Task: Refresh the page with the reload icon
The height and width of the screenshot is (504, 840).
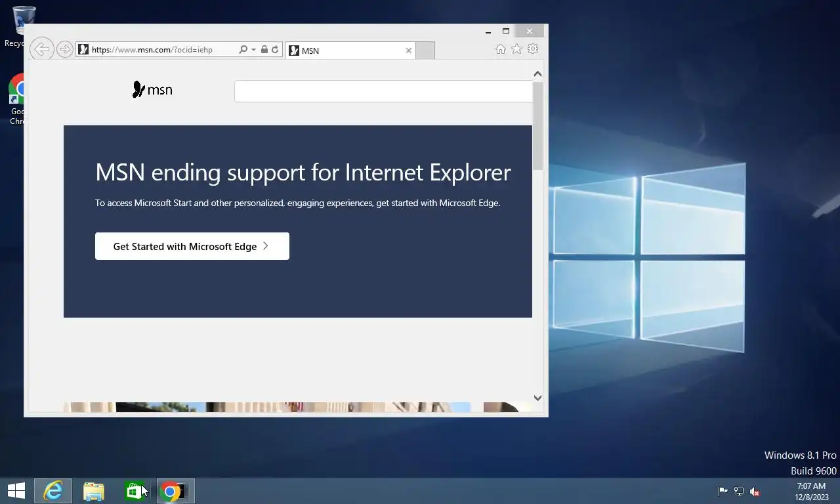Action: click(275, 49)
